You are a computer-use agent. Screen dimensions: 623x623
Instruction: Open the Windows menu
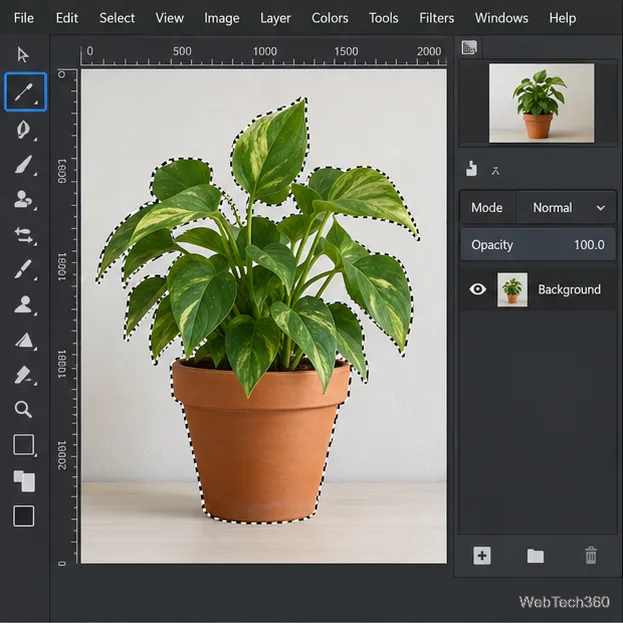(x=501, y=18)
